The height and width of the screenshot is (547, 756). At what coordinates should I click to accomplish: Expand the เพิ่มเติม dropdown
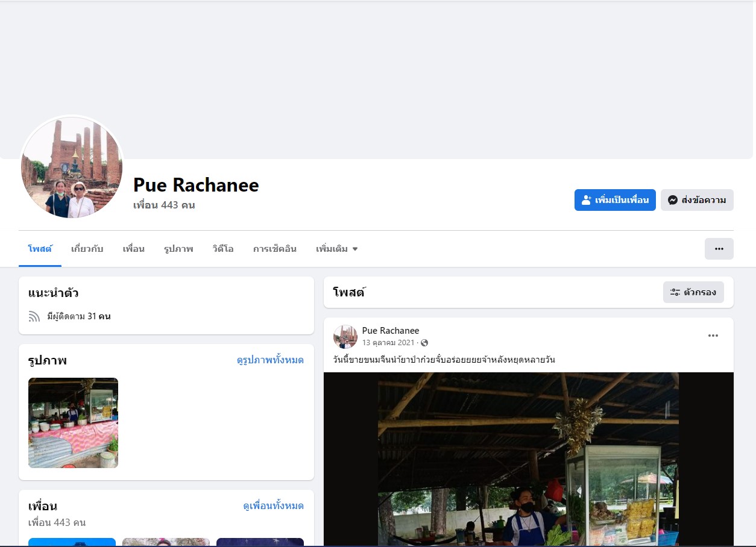[337, 249]
